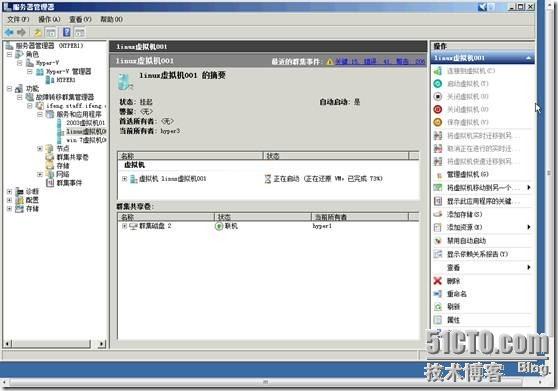Viewport: 558px width, 391px height.
Task: Collapse the Hyper-V role node
Action: [20, 63]
